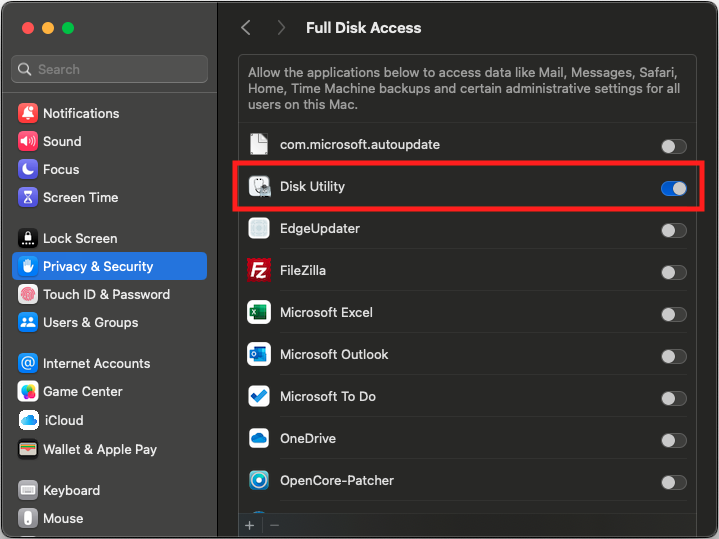
Task: Click the Game Center icon
Action: 28,391
